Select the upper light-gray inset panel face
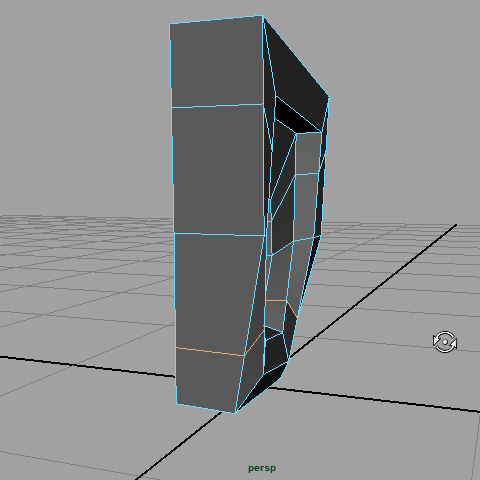This screenshot has width=480, height=480. 308,153
